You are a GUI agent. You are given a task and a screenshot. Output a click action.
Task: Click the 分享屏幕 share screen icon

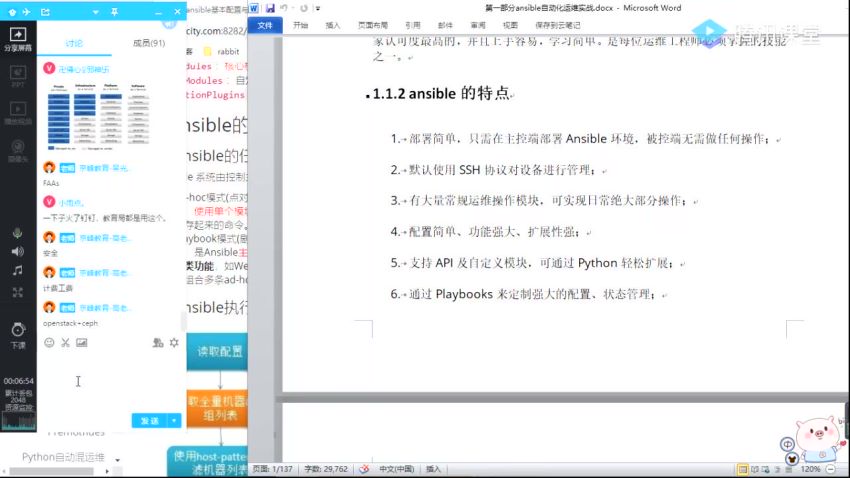tap(18, 39)
